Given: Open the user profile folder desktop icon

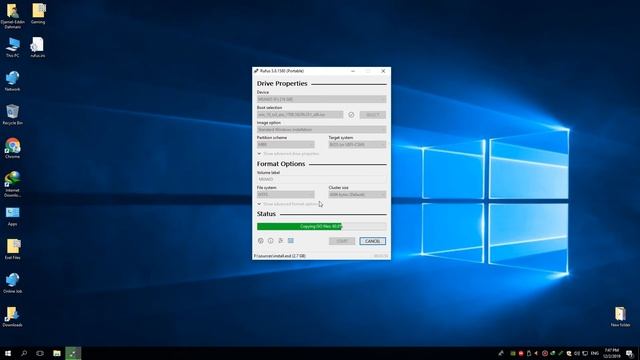Looking at the screenshot, I should tap(13, 16).
